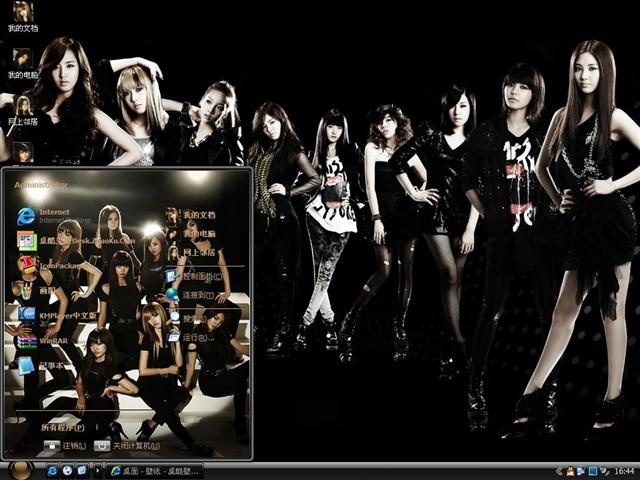This screenshot has height=480, width=640.
Task: Expand the quick launch overflow arrow
Action: click(x=97, y=471)
